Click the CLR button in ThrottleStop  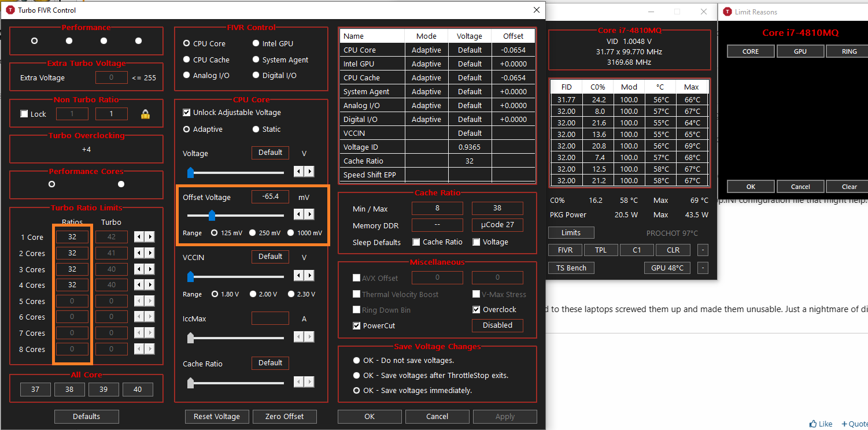click(673, 250)
